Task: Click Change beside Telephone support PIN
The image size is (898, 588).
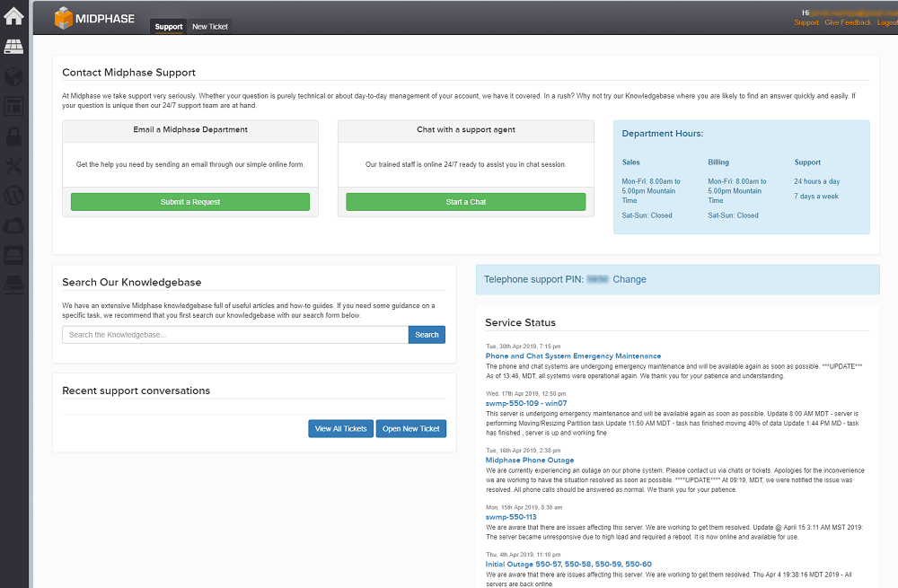Action: 629,279
